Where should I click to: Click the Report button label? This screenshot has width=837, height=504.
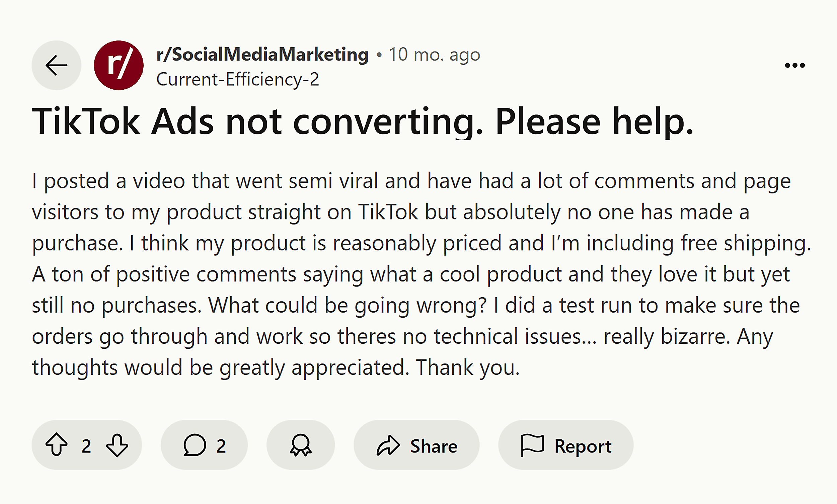(583, 446)
